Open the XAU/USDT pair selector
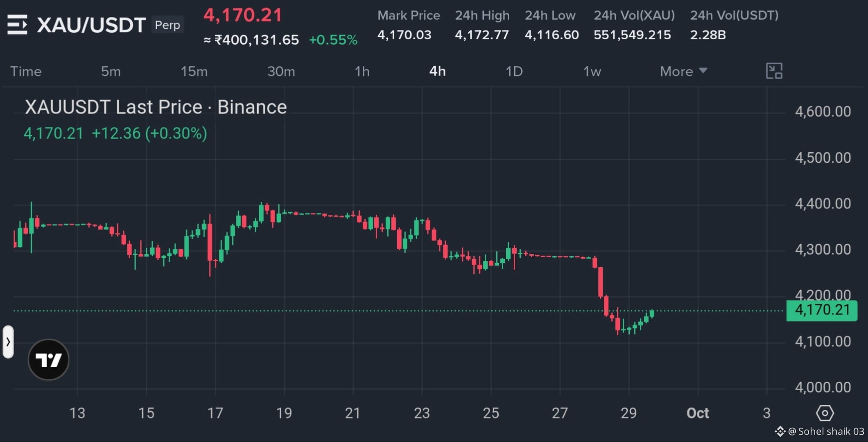This screenshot has height=442, width=868. [91, 25]
